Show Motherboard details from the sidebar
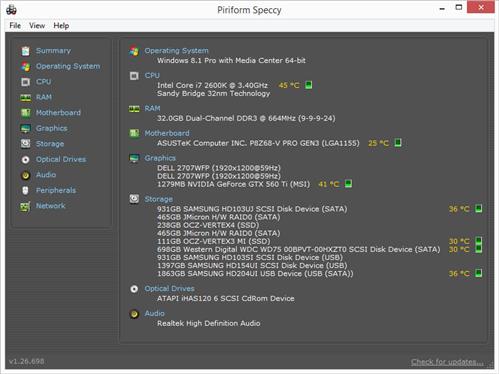The height and width of the screenshot is (374, 499). pyautogui.click(x=58, y=113)
